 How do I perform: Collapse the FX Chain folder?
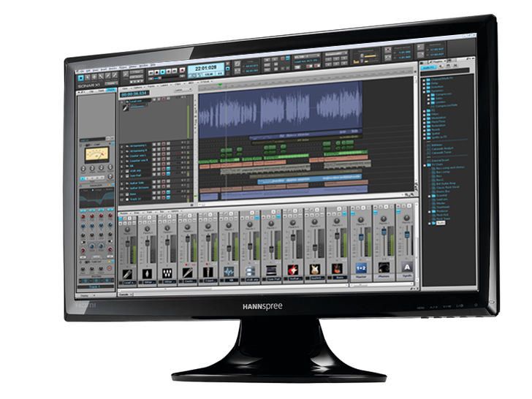(425, 166)
